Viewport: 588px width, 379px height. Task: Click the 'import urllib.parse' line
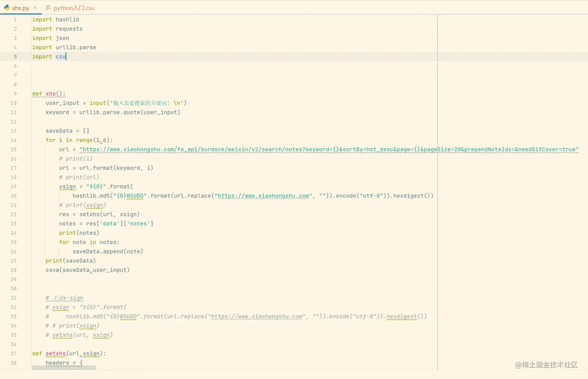tap(64, 47)
